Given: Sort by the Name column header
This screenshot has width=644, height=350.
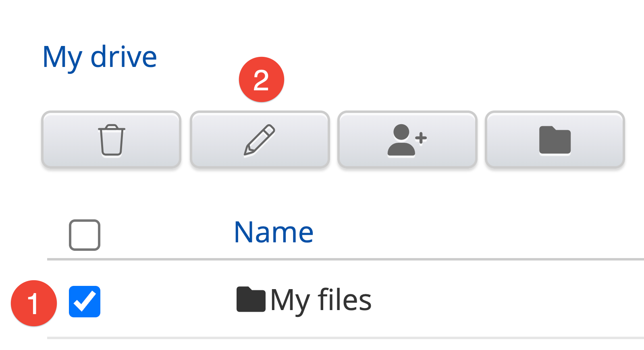Looking at the screenshot, I should 273,232.
